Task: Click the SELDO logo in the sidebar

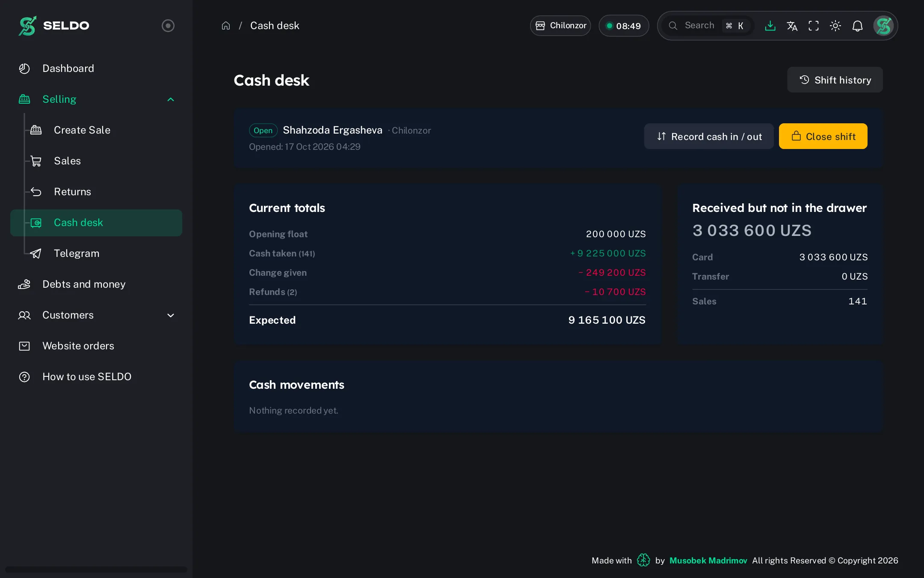Action: point(54,26)
